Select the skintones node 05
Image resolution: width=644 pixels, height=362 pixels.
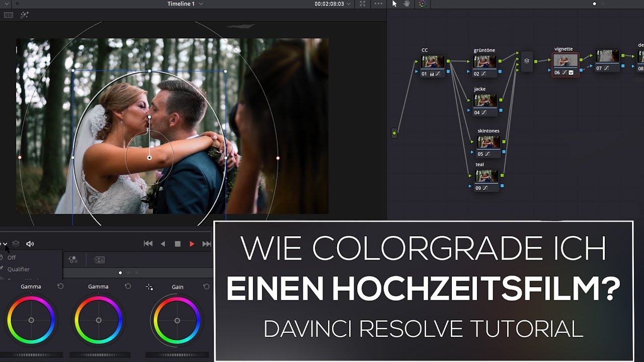(489, 146)
